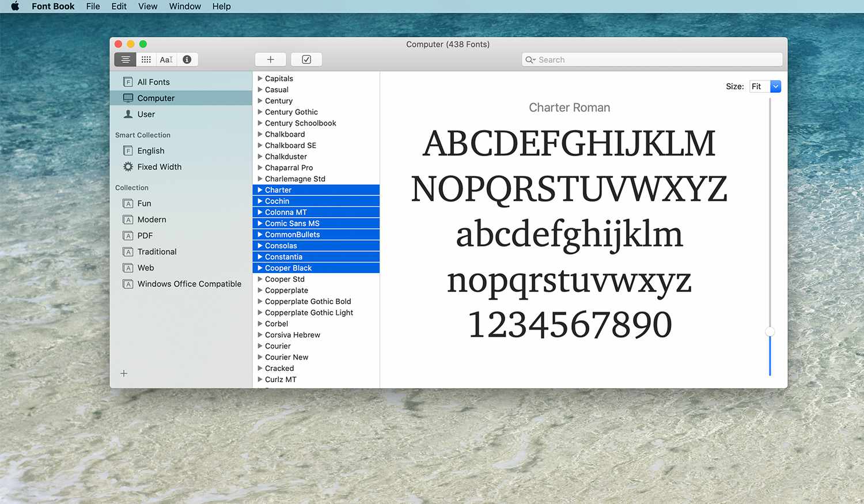864x504 pixels.
Task: Click the Fun collection icon
Action: 128,203
